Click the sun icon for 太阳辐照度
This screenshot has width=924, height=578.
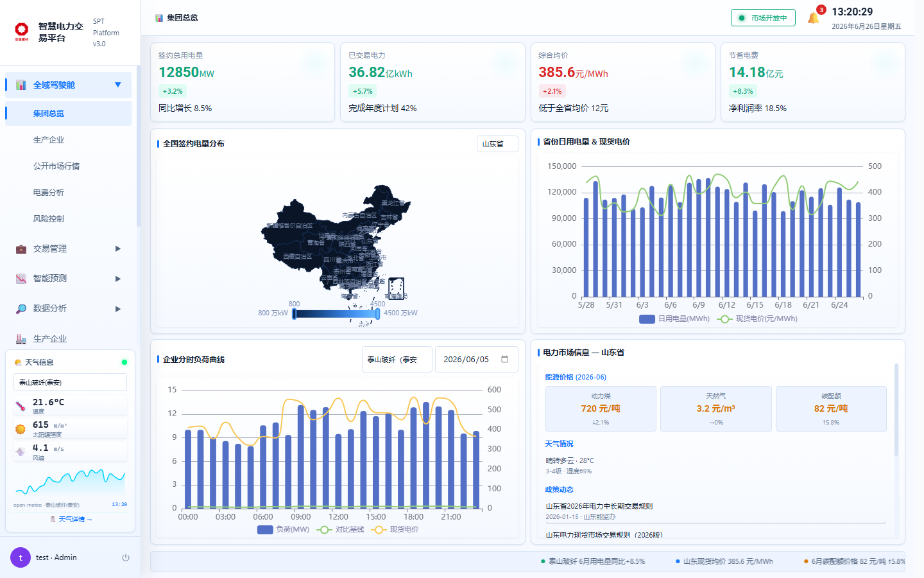click(x=21, y=428)
